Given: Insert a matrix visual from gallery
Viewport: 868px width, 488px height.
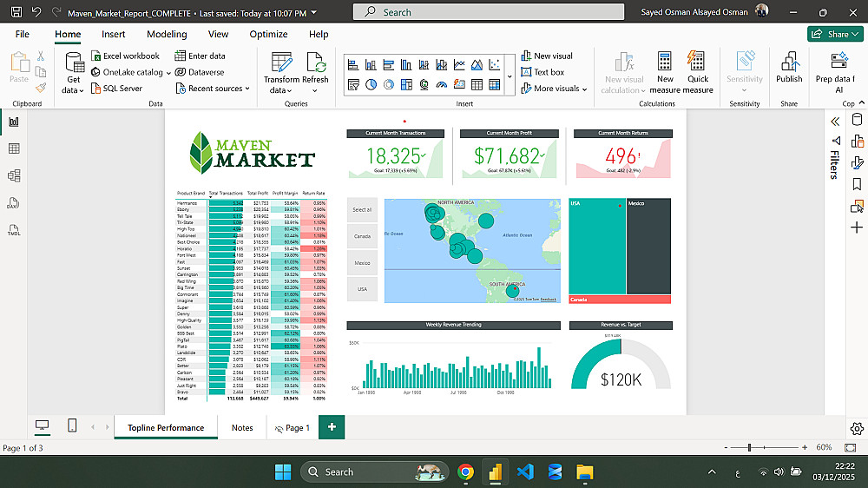Looking at the screenshot, I should [495, 85].
